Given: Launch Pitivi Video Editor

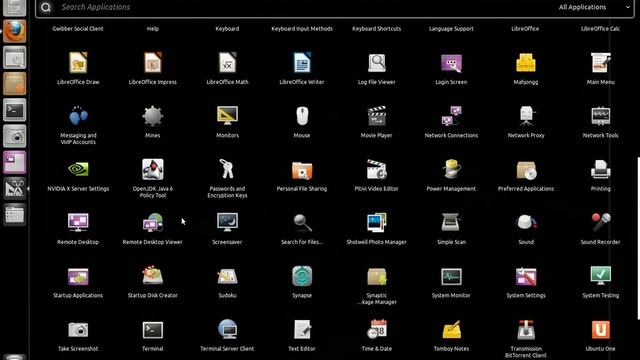Looking at the screenshot, I should 377,169.
